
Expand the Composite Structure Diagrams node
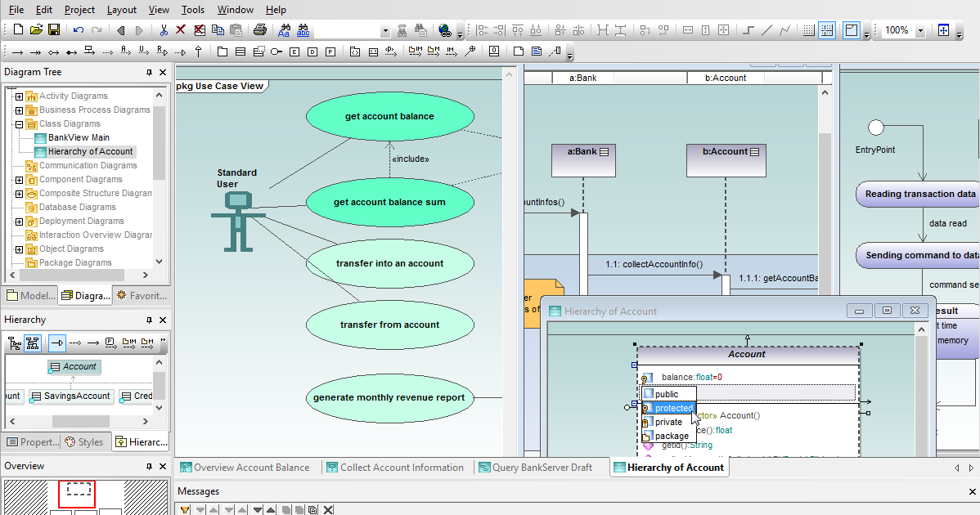pyautogui.click(x=19, y=194)
